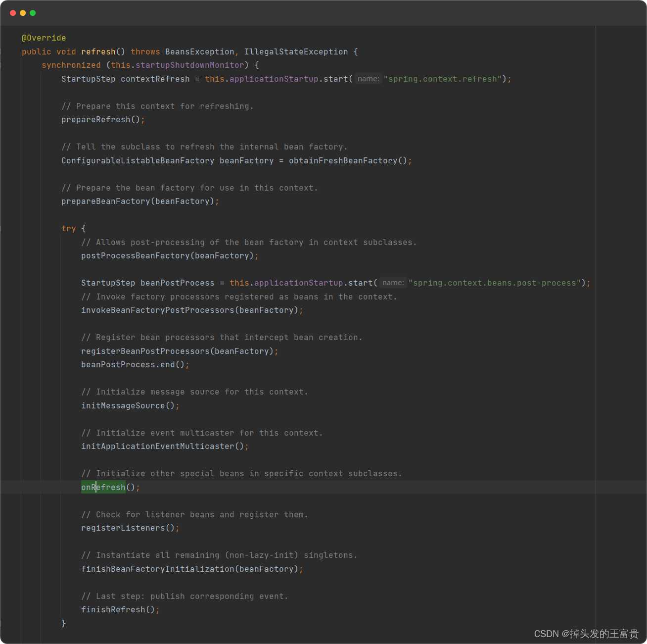Click the beanPostProcess variable declaration
The width and height of the screenshot is (647, 644).
178,283
